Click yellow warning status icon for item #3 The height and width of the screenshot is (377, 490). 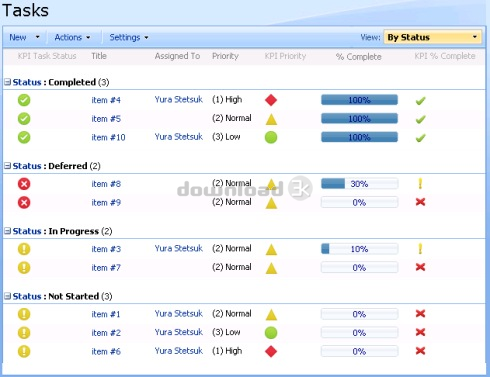click(x=24, y=249)
